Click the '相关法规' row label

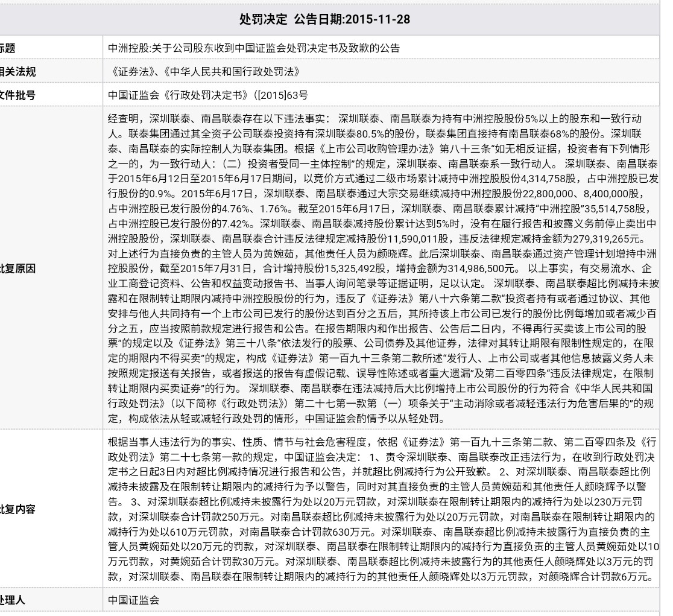[x=17, y=72]
